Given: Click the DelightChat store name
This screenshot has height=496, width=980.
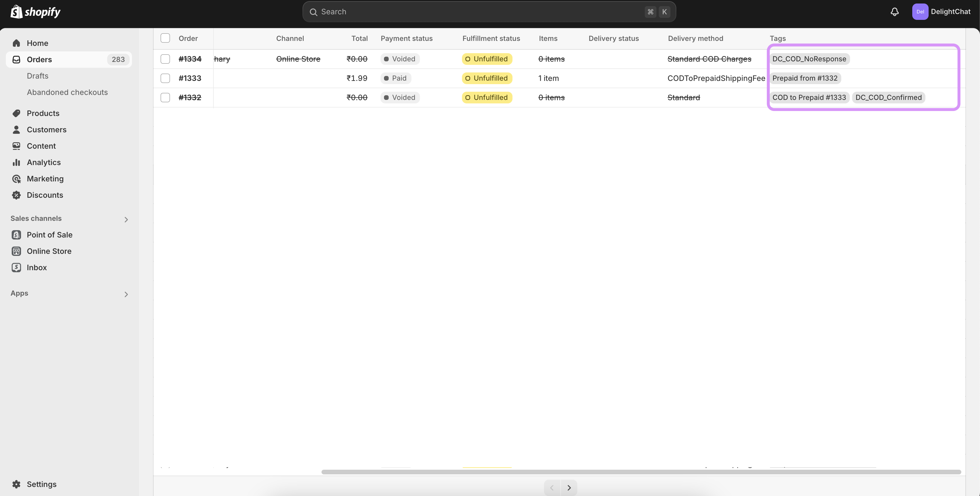Looking at the screenshot, I should 950,12.
